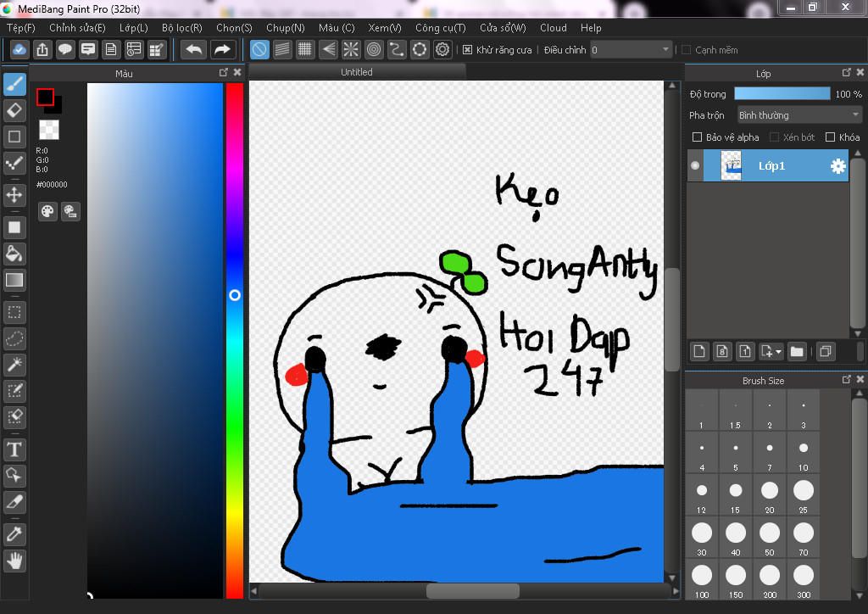
Task: Turn snap off icon
Action: point(259,50)
